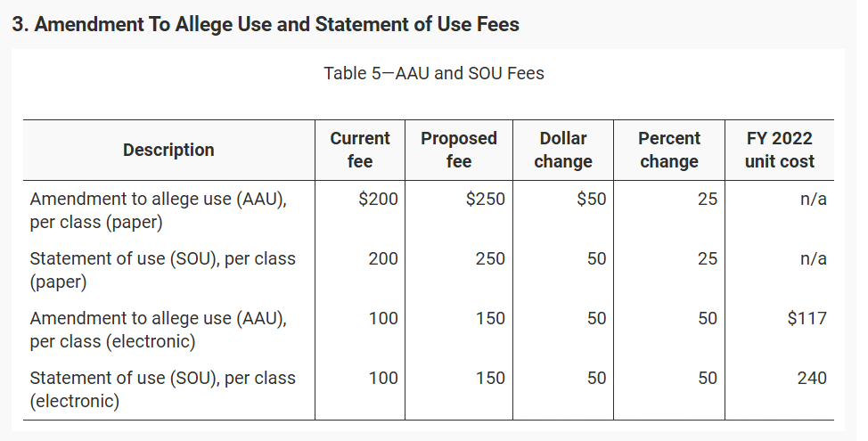Click the SOU per class (paper) row description

click(162, 270)
